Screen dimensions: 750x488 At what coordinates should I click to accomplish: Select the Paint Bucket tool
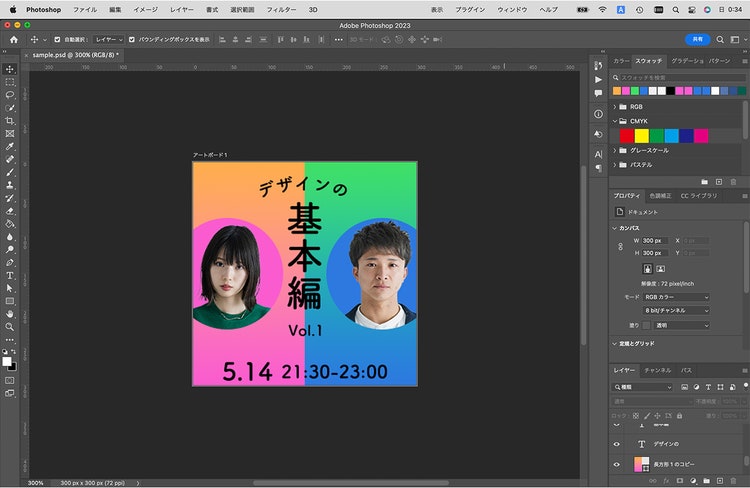[x=10, y=224]
